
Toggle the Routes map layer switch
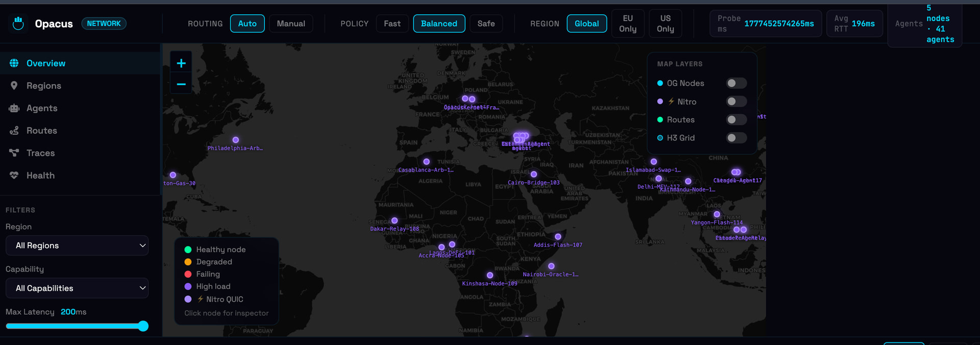pos(737,119)
